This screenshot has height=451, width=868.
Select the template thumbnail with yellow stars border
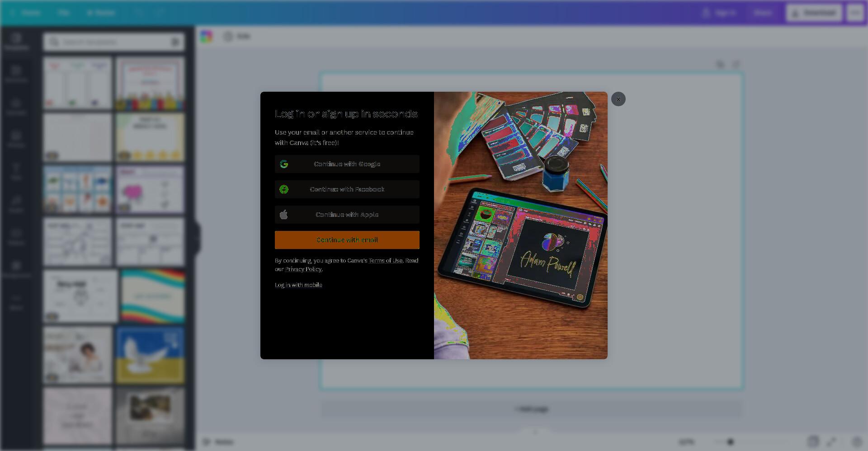[150, 137]
